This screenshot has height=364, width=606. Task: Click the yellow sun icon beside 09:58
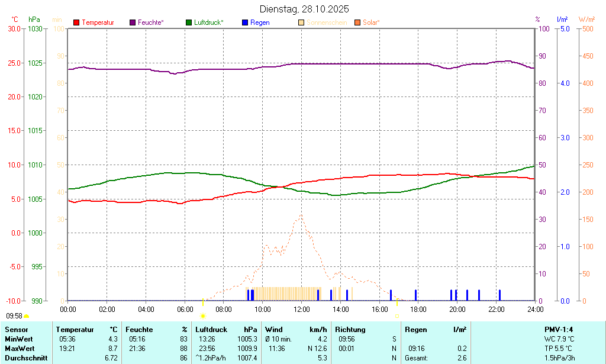pyautogui.click(x=26, y=317)
